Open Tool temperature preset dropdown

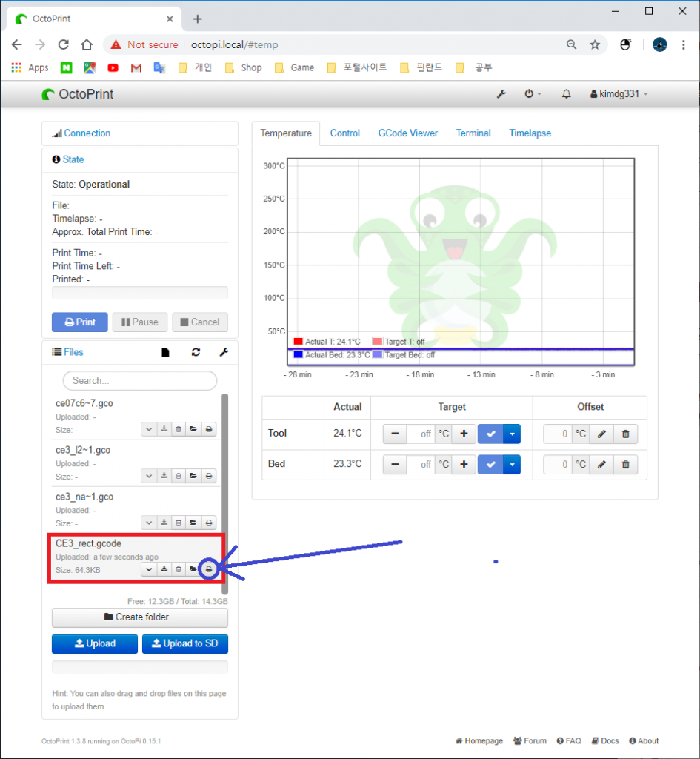[512, 434]
